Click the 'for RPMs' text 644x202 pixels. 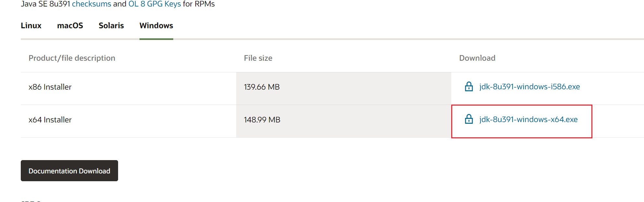pyautogui.click(x=199, y=4)
